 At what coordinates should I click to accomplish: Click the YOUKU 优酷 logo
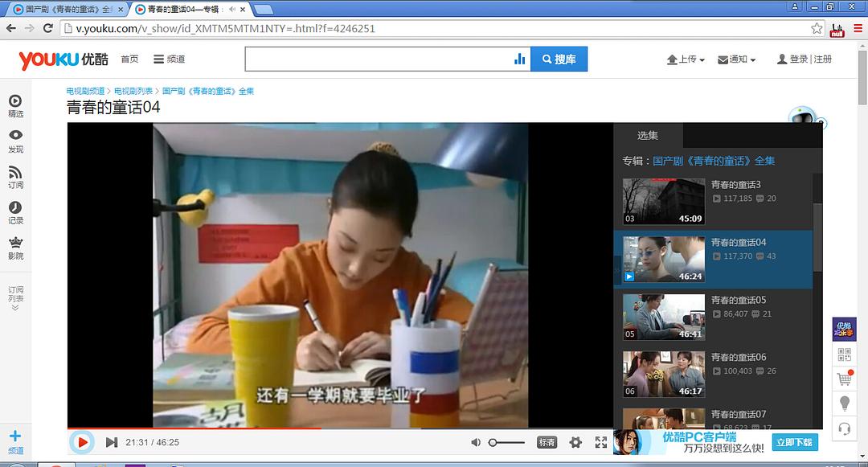(x=63, y=59)
